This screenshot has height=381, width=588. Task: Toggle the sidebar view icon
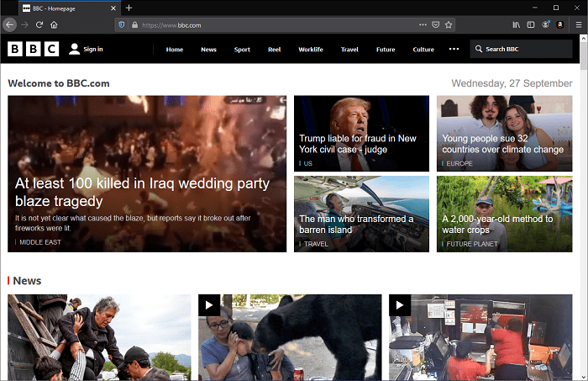click(x=531, y=25)
